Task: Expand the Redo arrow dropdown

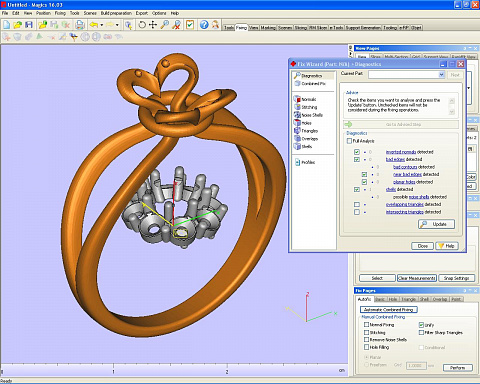Action: [117, 25]
